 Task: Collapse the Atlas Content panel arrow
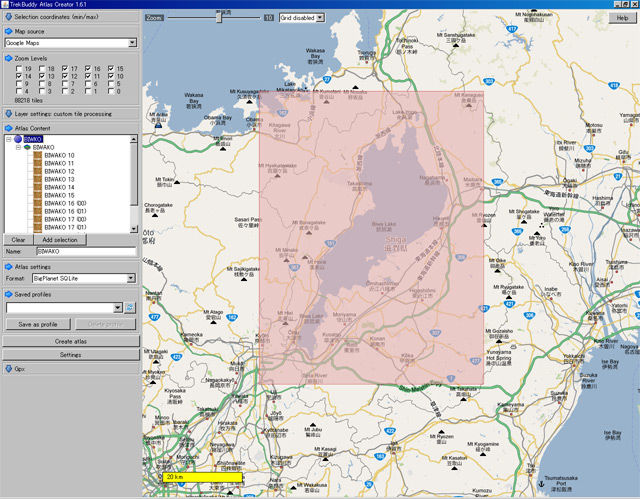8,128
